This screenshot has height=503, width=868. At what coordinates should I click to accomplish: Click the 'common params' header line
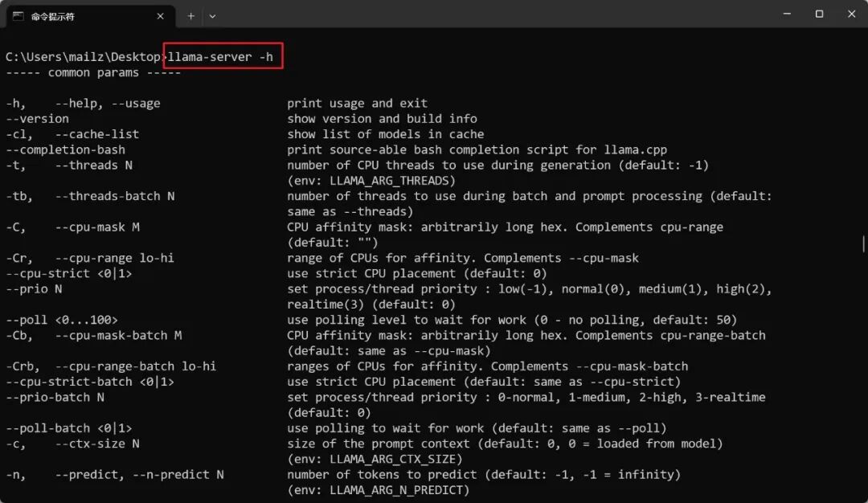(x=93, y=72)
